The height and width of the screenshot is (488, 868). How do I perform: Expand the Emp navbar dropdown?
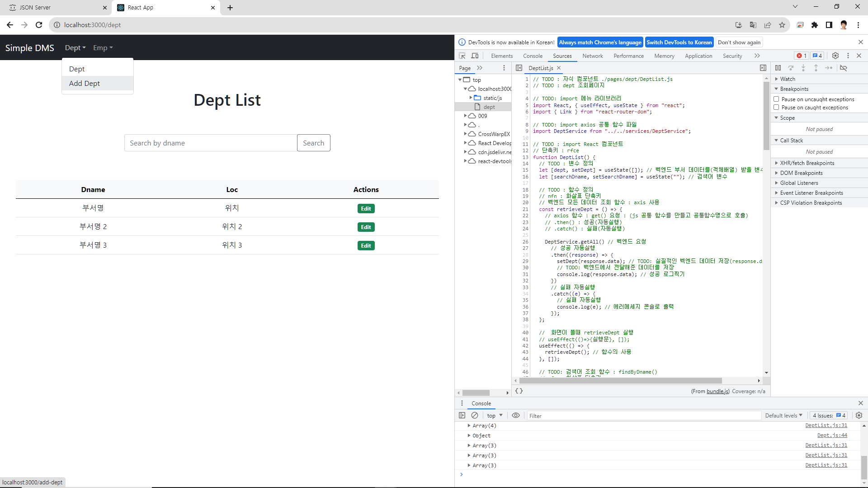[103, 48]
